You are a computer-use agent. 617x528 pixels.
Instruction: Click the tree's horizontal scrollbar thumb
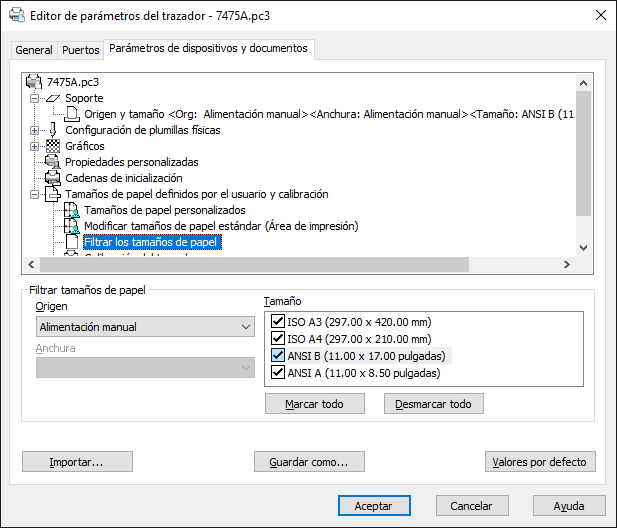(x=254, y=264)
